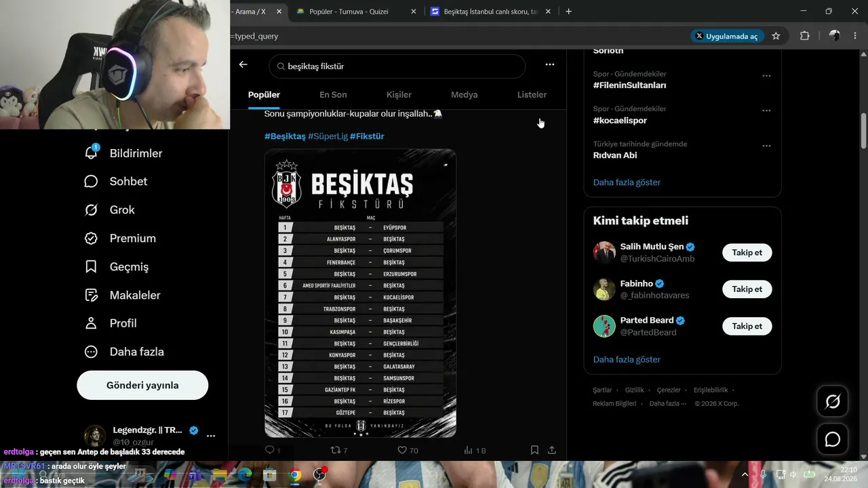Open the search options three-dot menu
This screenshot has height=488, width=868.
(x=550, y=64)
